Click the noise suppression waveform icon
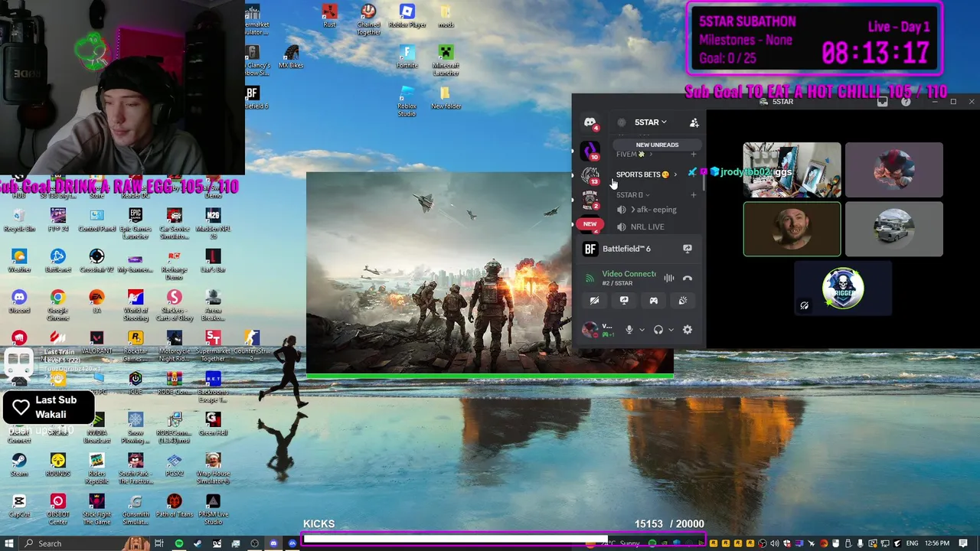The height and width of the screenshot is (551, 980). (669, 279)
